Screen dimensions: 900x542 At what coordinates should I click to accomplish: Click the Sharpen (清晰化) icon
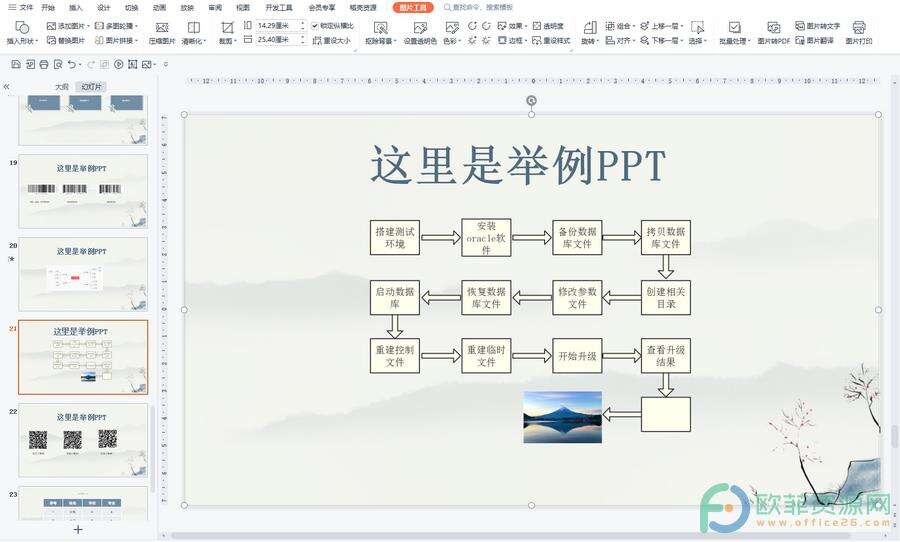point(193,28)
